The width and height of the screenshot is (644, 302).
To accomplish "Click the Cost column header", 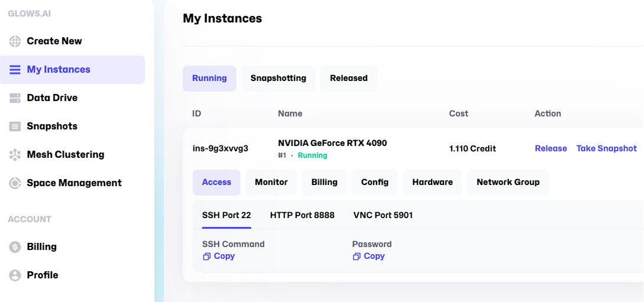I will [x=459, y=113].
